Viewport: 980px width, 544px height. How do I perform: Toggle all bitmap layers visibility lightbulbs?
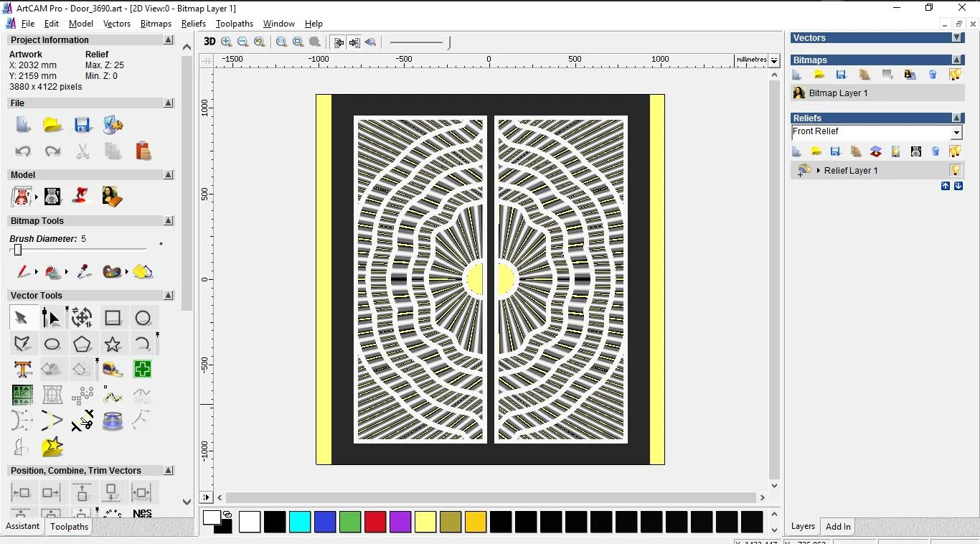955,75
